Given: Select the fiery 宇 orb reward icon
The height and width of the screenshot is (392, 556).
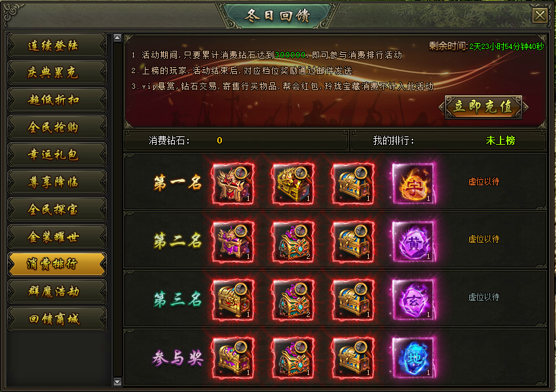Looking at the screenshot, I should pyautogui.click(x=413, y=183).
